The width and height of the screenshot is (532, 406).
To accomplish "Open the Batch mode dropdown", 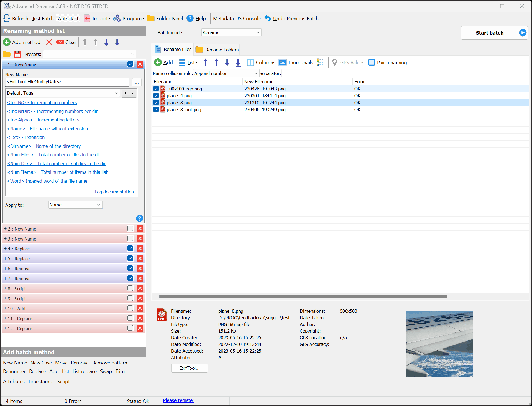I will pyautogui.click(x=231, y=32).
